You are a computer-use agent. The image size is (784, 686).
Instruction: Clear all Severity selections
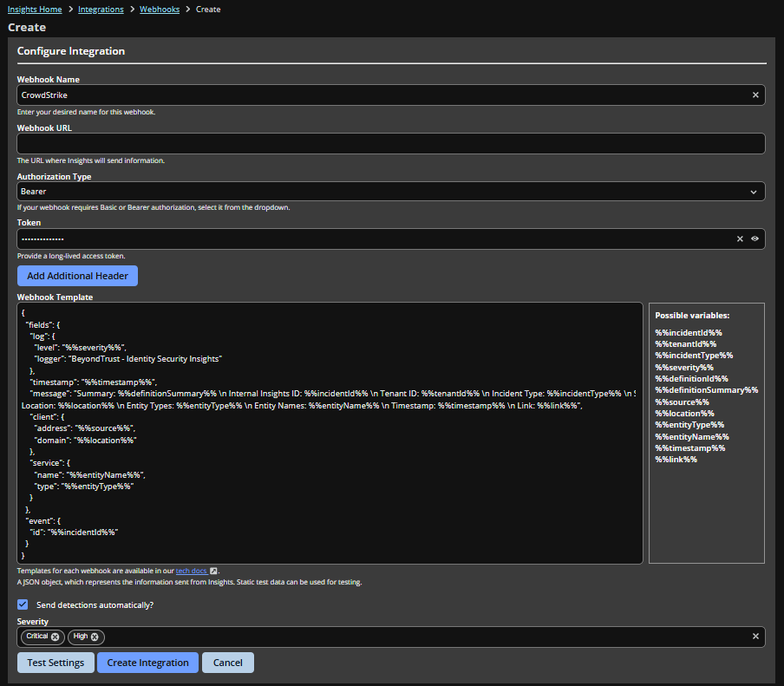[755, 636]
